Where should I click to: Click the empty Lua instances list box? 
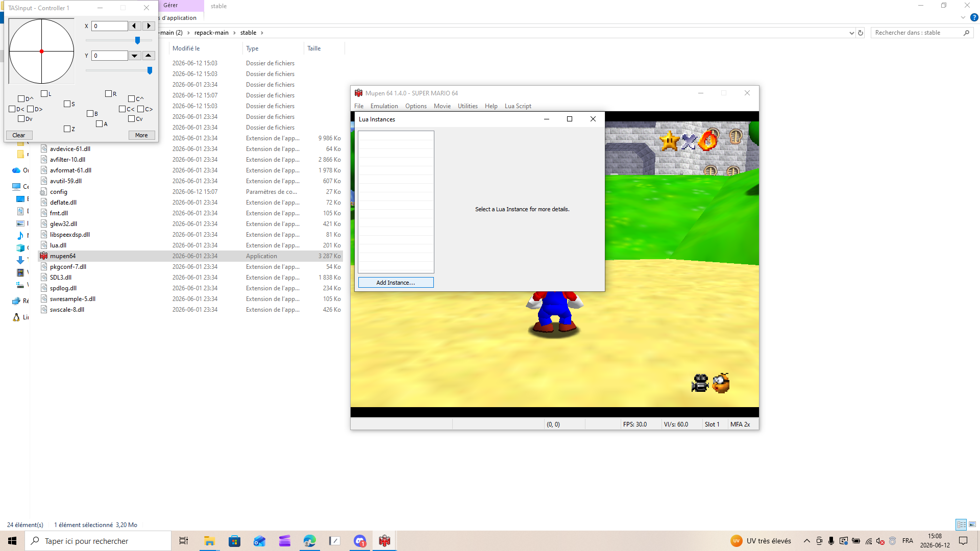point(396,202)
